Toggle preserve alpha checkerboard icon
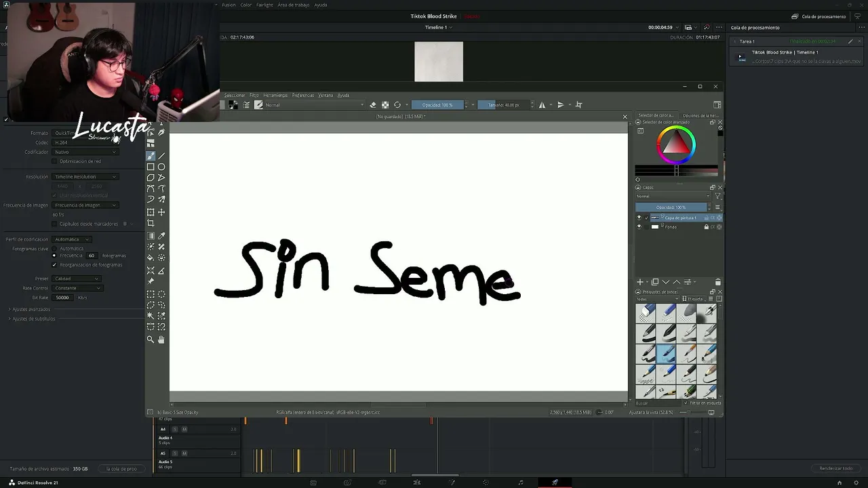Viewport: 868px width, 488px height. (385, 105)
